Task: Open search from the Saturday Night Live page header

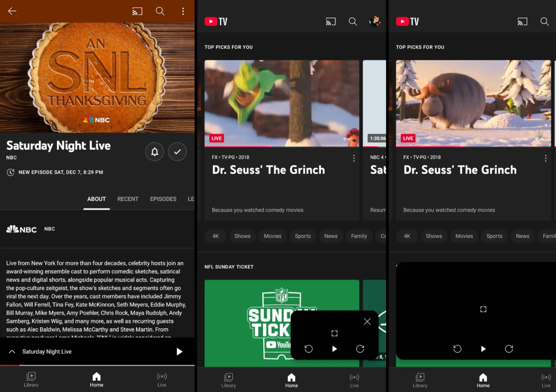Action: 160,11
